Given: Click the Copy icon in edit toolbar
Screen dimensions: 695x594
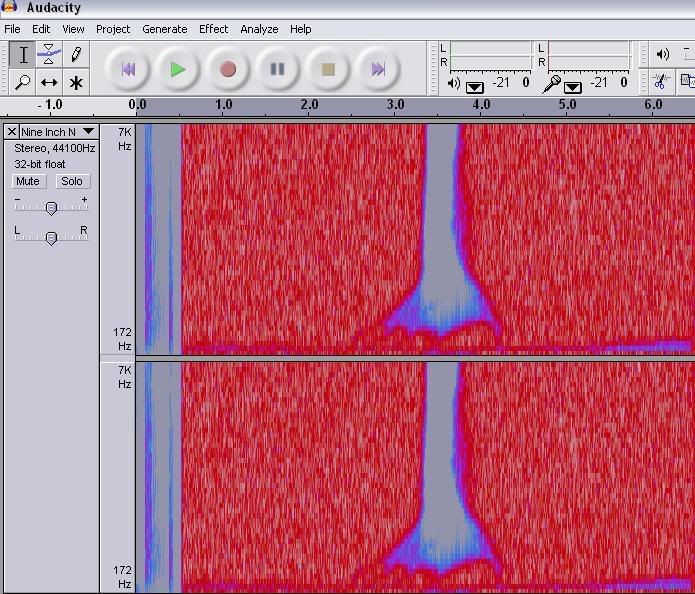Looking at the screenshot, I should [x=686, y=82].
